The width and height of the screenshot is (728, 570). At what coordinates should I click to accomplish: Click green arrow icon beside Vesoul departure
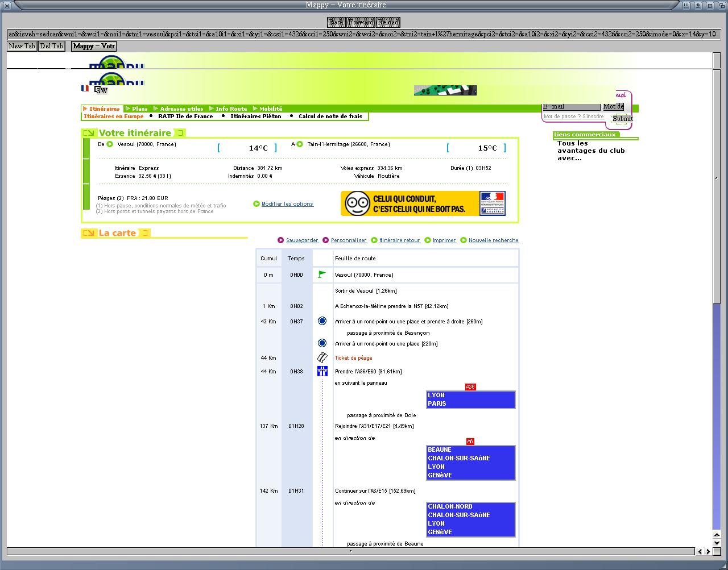110,144
